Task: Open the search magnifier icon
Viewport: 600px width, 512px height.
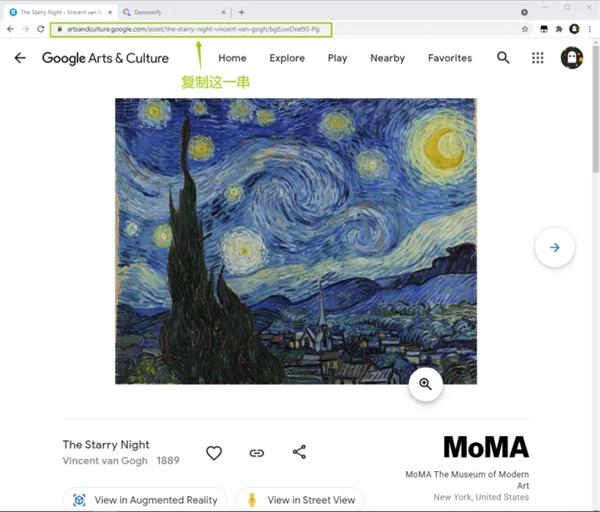Action: coord(503,58)
